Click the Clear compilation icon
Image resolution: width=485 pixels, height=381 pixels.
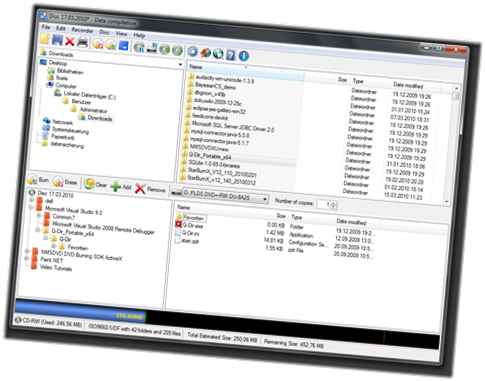(89, 184)
